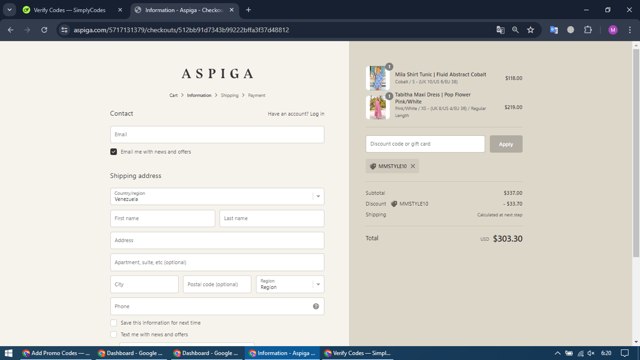Switch to Verify Codes SimplyCodes tab

click(x=69, y=10)
